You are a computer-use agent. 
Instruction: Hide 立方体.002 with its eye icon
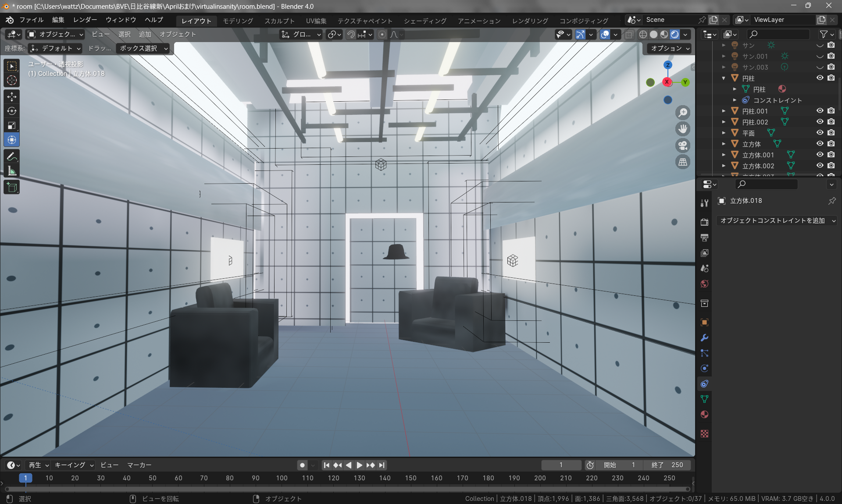click(x=820, y=166)
